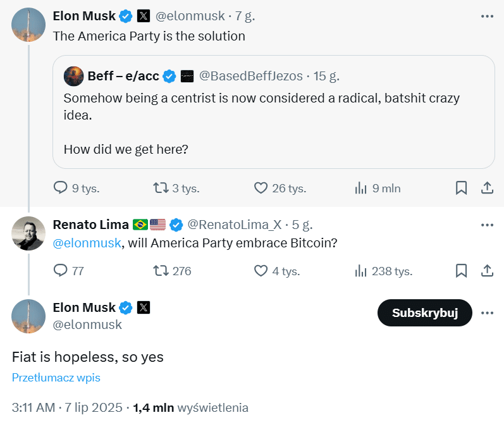Reply to Renato Lima's Bitcoin question
This screenshot has height=427, width=504.
(61, 271)
